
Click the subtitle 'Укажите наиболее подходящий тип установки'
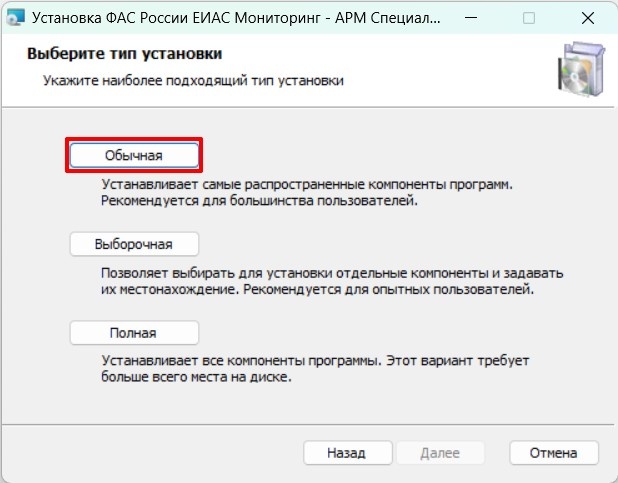point(193,80)
